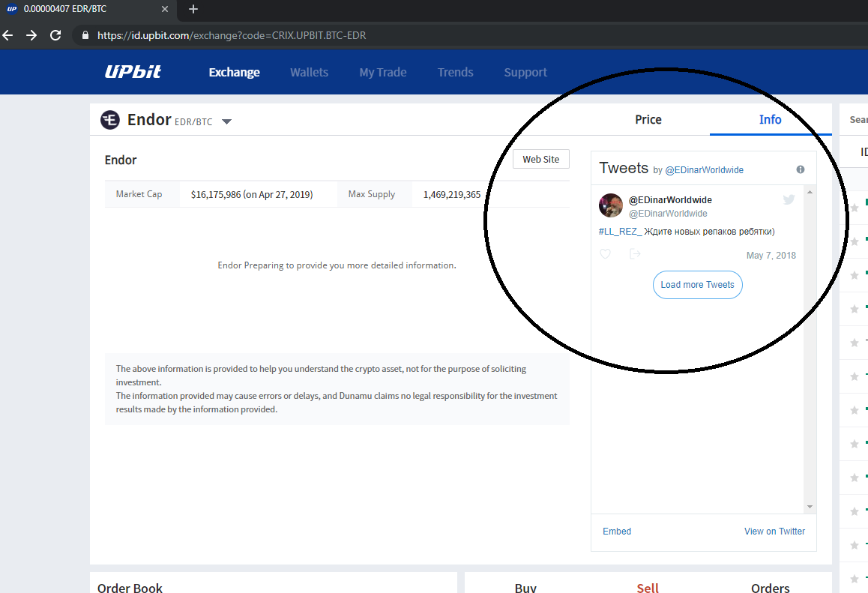Click the padlock icon in address bar
The height and width of the screenshot is (593, 868).
[x=85, y=35]
